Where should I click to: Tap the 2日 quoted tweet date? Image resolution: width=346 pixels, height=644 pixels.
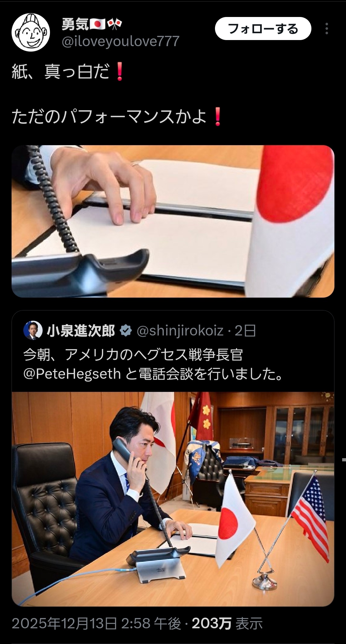click(x=245, y=331)
